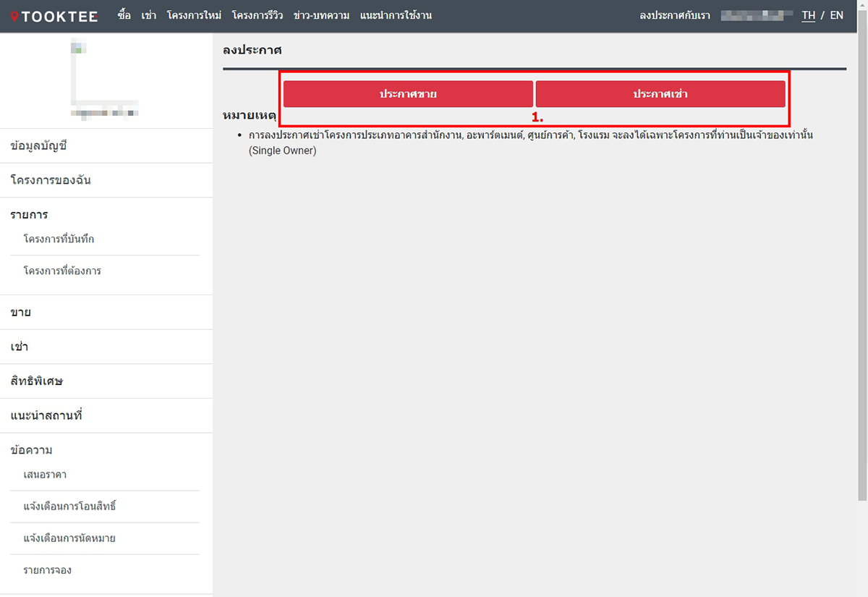Select โครงการของฉัน in sidebar

click(51, 180)
